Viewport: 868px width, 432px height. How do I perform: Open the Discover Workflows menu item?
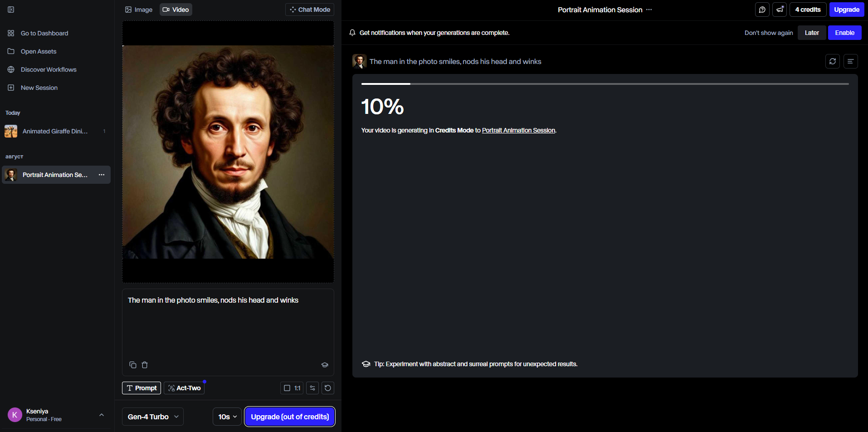pyautogui.click(x=49, y=69)
